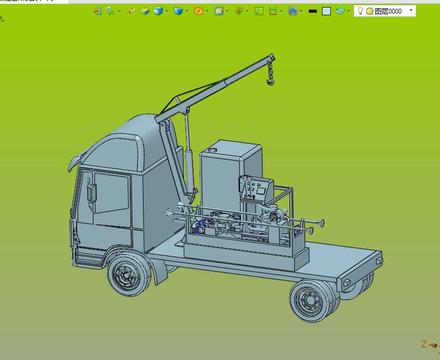
Task: Expand the arrow beside the blue cube icon
Action: coord(166,11)
